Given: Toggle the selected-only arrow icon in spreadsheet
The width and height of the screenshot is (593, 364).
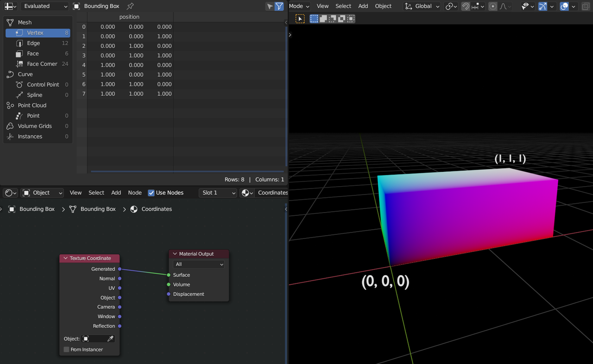Looking at the screenshot, I should point(270,6).
